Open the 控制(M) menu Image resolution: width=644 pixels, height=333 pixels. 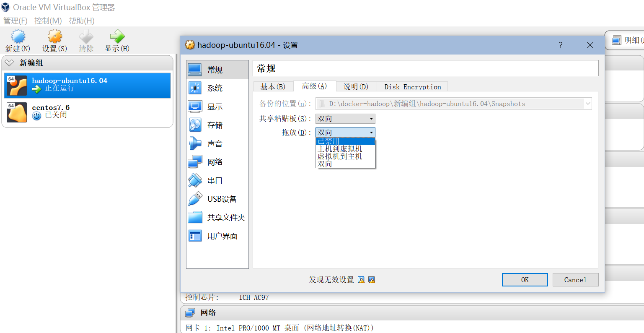[48, 21]
